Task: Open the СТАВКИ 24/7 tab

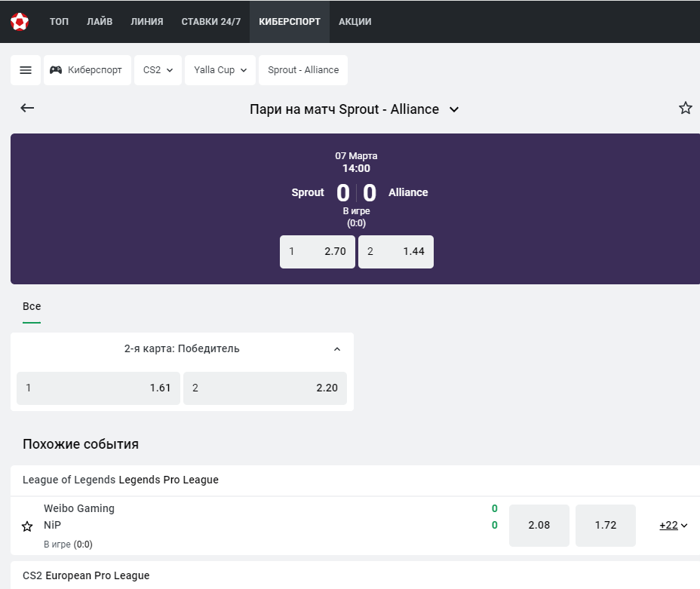Action: [x=210, y=21]
